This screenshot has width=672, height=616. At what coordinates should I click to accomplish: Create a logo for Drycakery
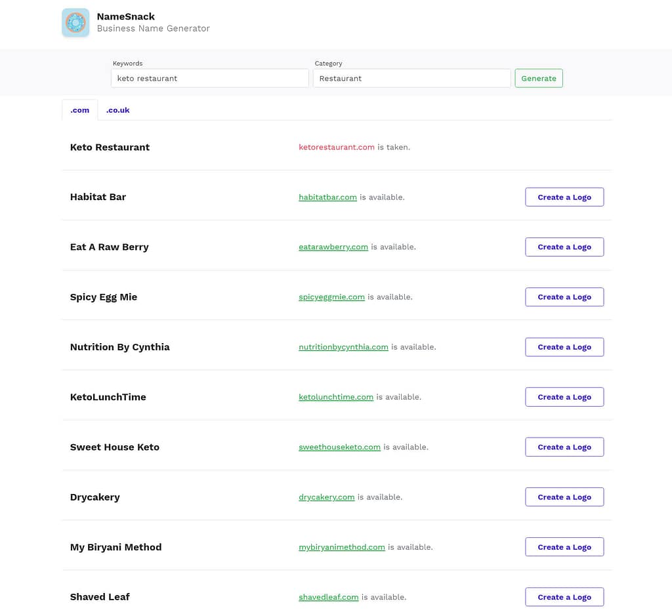(564, 497)
